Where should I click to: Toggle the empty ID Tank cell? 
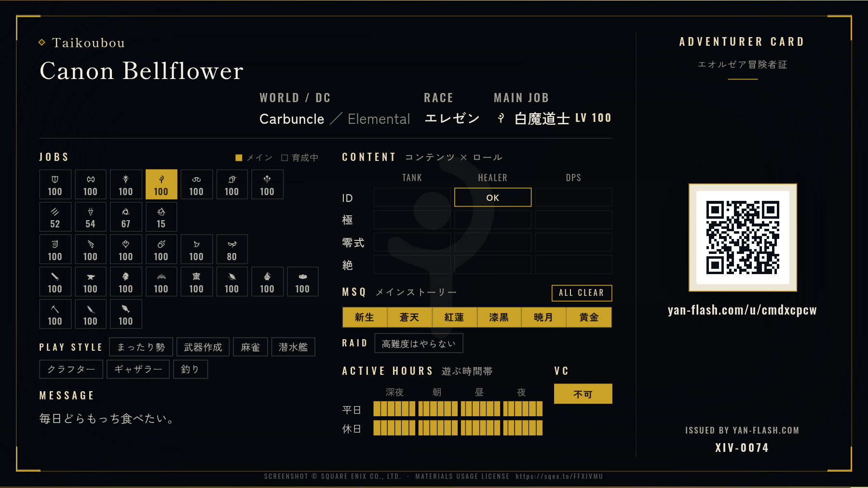412,198
